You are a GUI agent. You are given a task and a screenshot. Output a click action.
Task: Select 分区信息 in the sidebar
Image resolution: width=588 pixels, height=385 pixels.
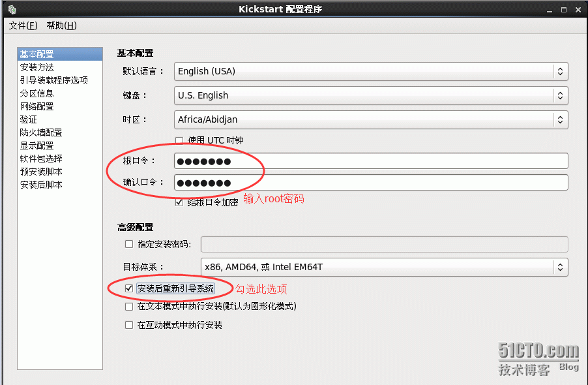coord(60,93)
